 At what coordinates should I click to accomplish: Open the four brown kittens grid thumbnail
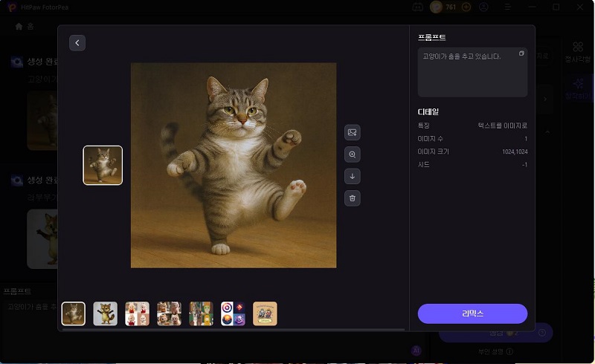click(x=169, y=313)
